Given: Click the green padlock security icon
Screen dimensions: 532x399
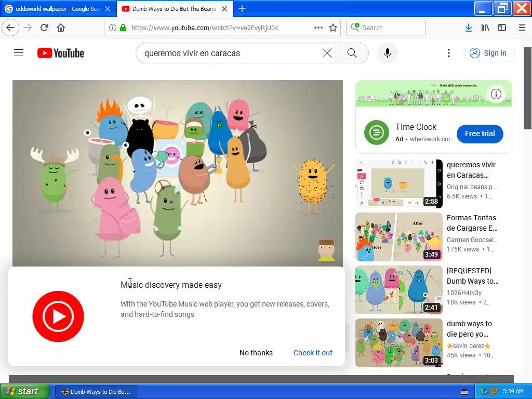Looking at the screenshot, I should (x=123, y=28).
